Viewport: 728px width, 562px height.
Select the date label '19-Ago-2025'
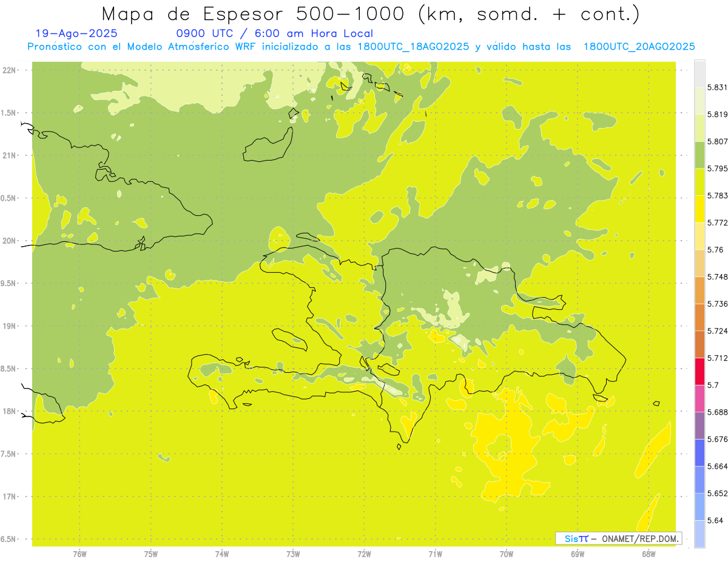(76, 34)
